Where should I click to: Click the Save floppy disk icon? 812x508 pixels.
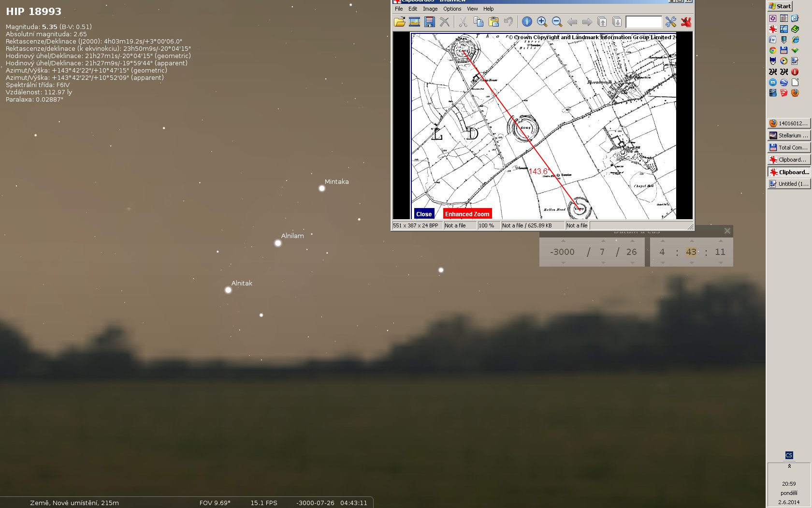tap(429, 22)
